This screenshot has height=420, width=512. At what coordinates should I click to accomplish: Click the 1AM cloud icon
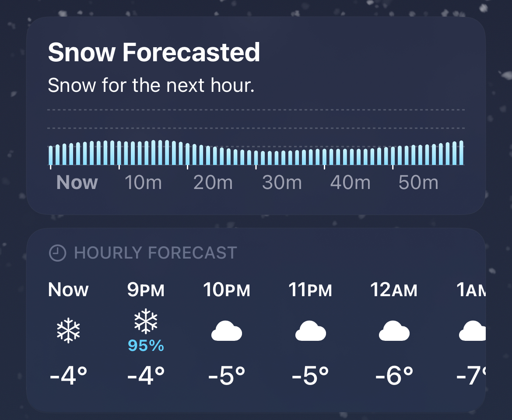click(473, 332)
